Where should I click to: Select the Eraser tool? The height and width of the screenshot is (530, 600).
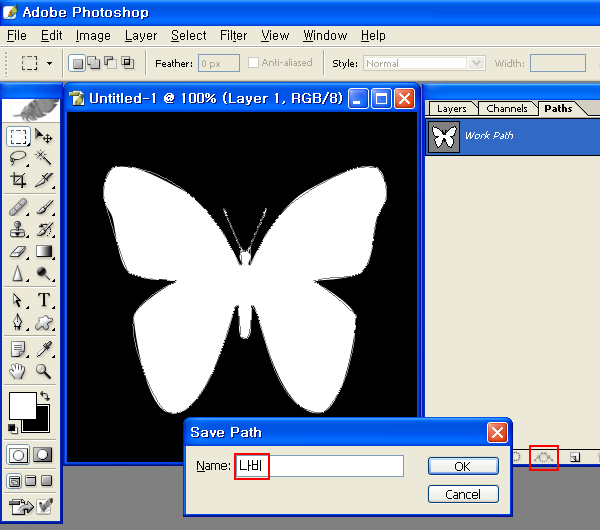18,251
